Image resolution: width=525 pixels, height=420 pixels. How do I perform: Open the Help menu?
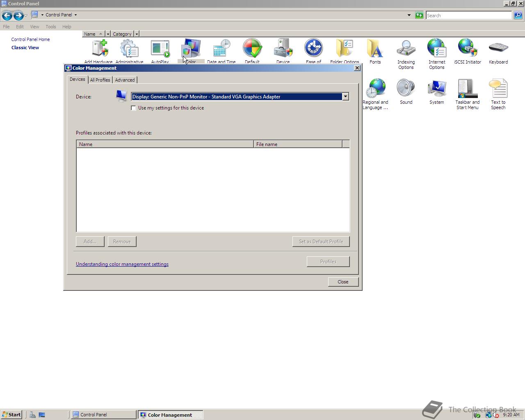67,27
